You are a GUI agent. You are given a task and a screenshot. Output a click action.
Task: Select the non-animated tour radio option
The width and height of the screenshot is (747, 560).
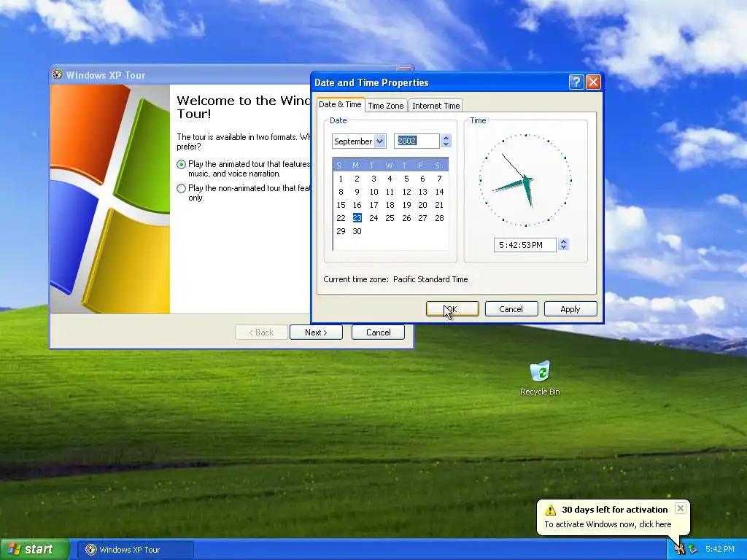pyautogui.click(x=181, y=189)
